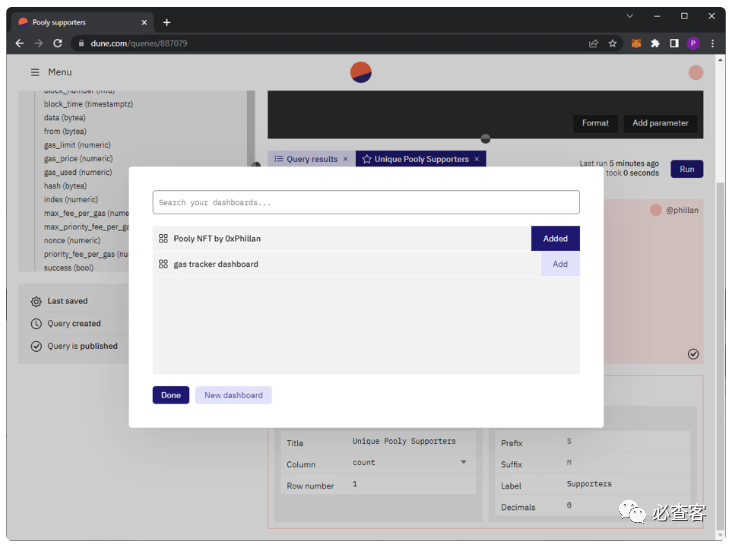Screen dimensions: 730x545
Task: Click the query editor resize handle
Action: [485, 139]
